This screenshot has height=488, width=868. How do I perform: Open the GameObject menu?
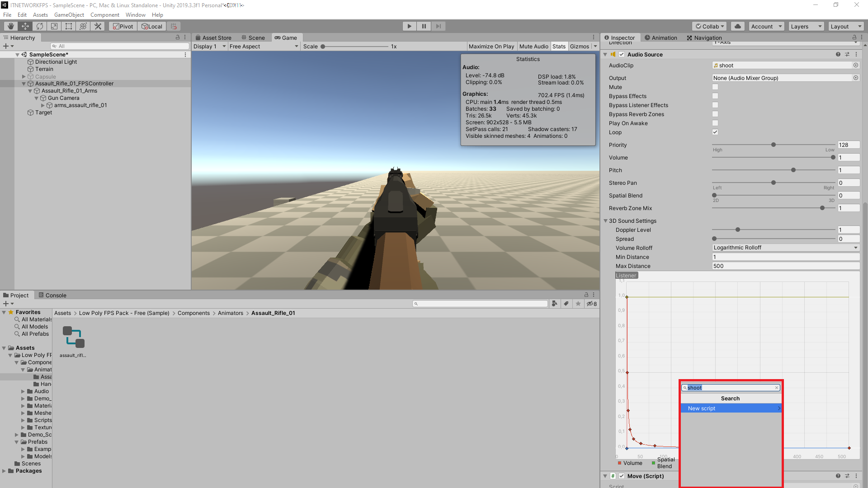pos(69,14)
